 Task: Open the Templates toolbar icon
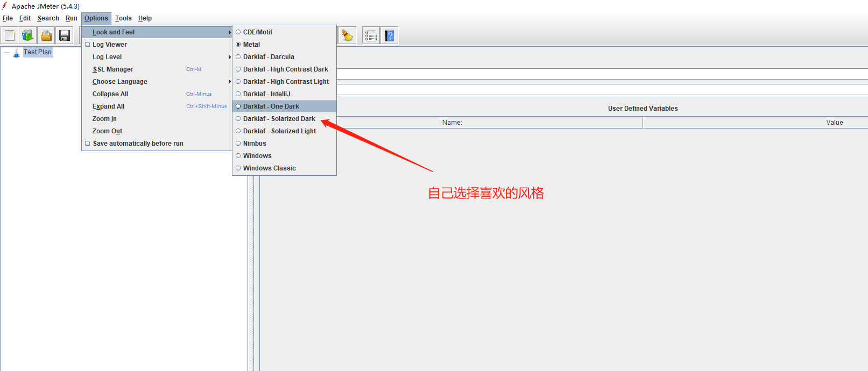pos(28,35)
